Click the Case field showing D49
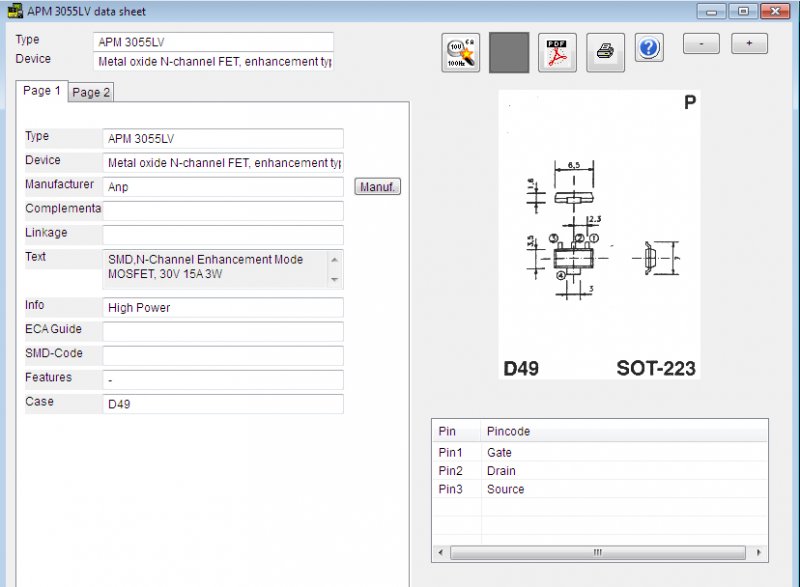800x587 pixels. [x=223, y=404]
